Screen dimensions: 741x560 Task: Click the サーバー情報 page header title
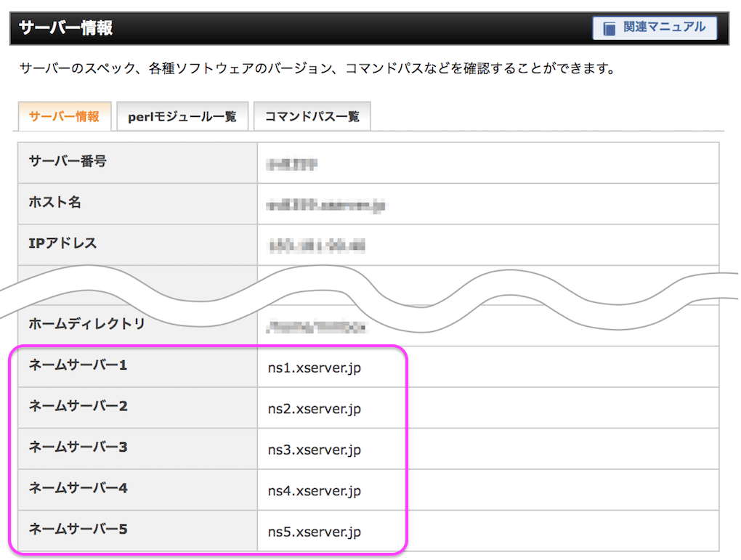[65, 28]
